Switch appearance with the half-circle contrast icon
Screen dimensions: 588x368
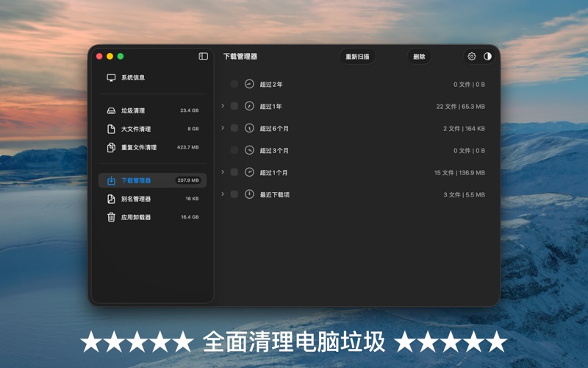pyautogui.click(x=487, y=57)
